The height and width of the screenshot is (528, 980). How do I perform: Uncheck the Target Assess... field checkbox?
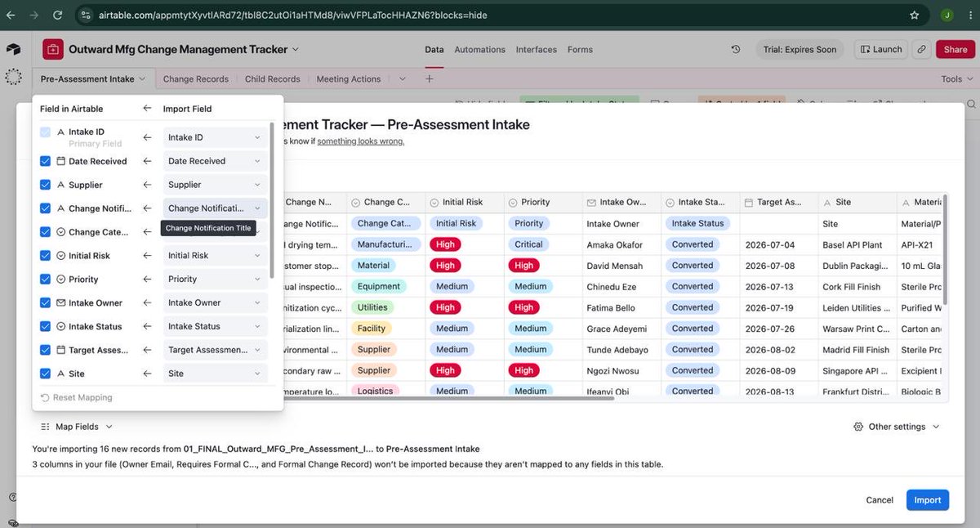[45, 350]
